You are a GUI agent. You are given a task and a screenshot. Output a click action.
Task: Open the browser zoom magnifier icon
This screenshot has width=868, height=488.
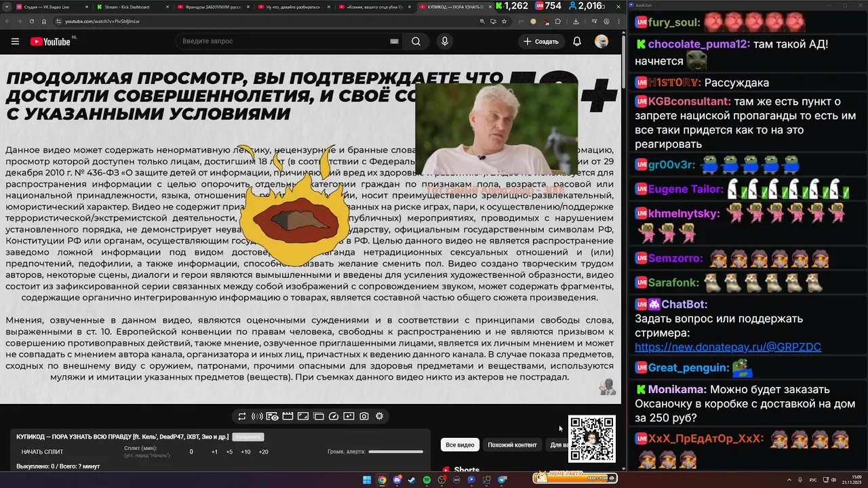(482, 21)
